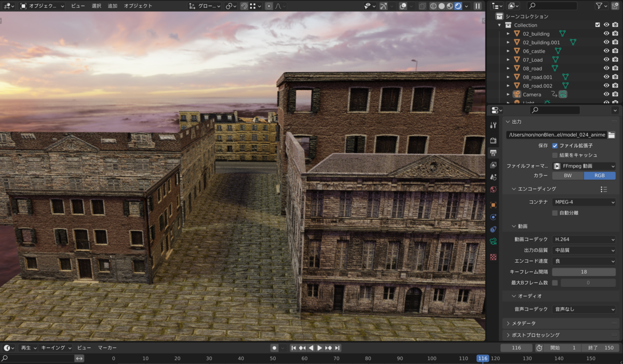Open the Object Data camera properties tab
The image size is (623, 364).
coord(493,241)
